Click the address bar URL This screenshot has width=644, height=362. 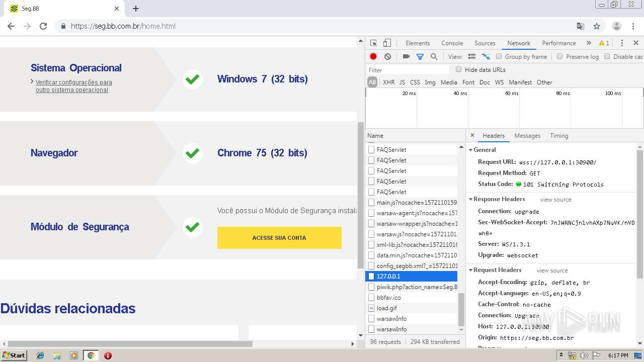123,26
